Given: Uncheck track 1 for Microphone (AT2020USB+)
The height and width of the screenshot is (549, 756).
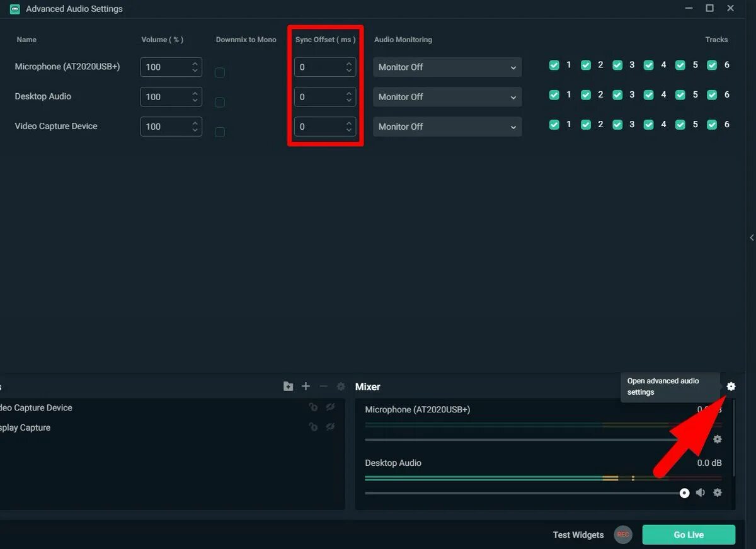Looking at the screenshot, I should click(554, 65).
